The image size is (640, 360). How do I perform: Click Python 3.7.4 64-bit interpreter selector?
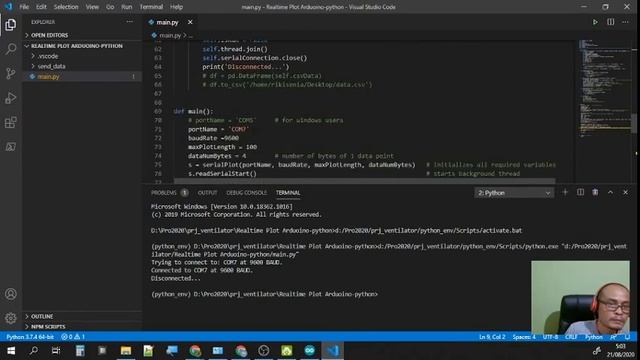click(30, 337)
